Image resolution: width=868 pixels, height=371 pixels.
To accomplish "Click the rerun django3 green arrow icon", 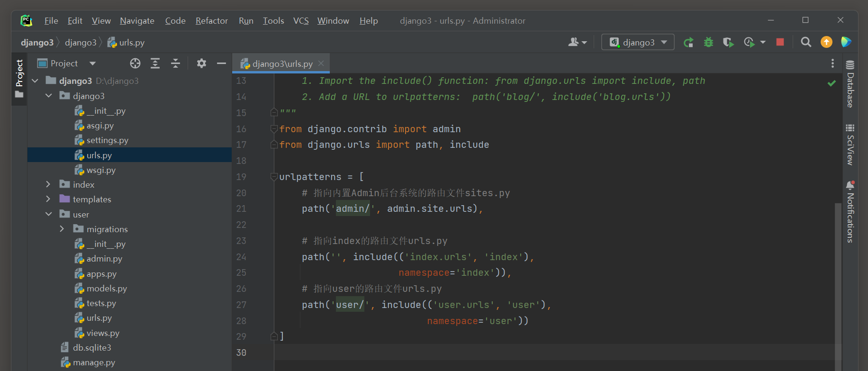I will [x=688, y=42].
